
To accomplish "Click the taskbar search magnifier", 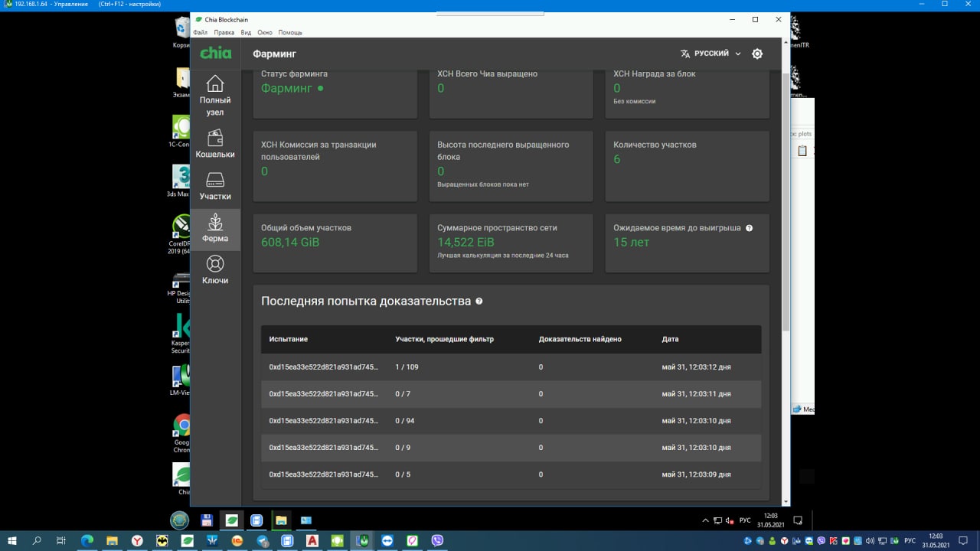I will pyautogui.click(x=37, y=540).
